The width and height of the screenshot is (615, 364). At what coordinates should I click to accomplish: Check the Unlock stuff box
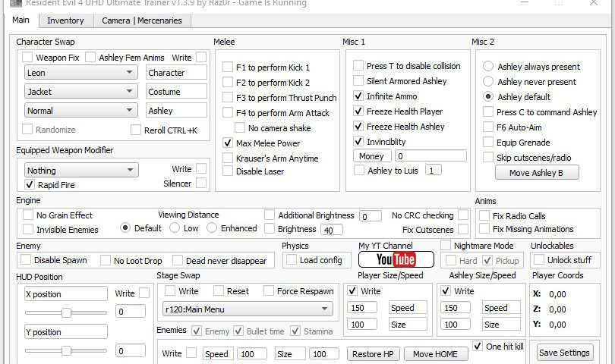(539, 260)
